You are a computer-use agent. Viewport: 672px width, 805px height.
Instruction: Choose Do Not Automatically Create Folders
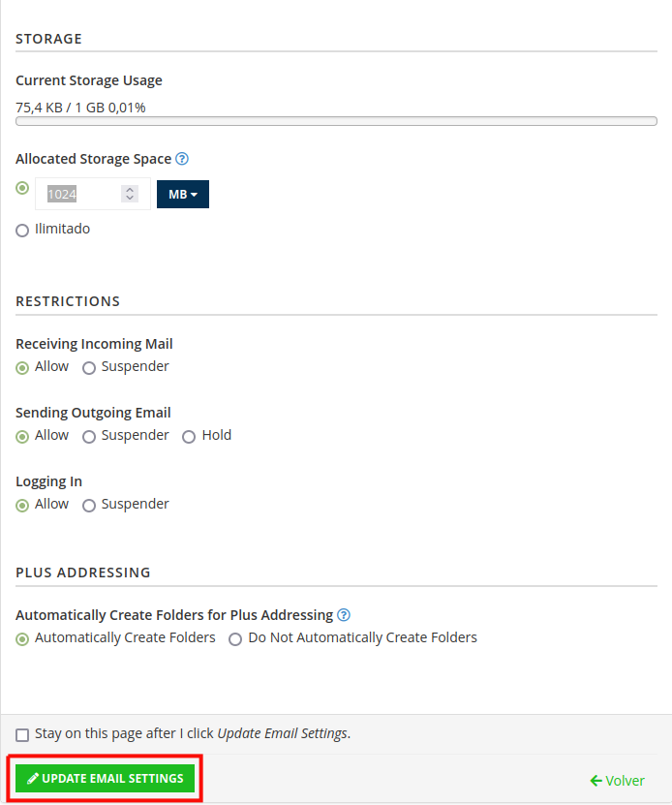click(x=235, y=639)
